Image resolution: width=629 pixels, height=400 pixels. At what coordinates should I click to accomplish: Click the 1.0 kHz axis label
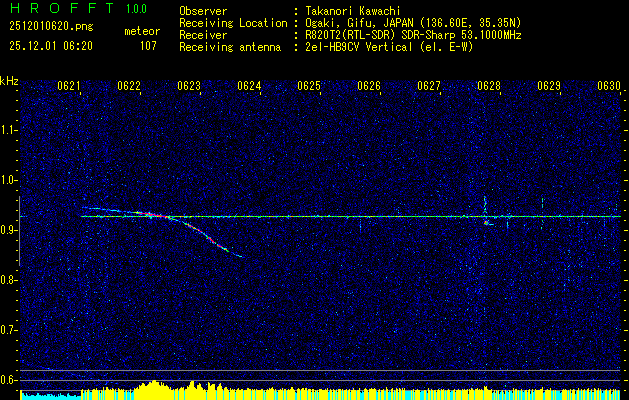click(x=9, y=180)
